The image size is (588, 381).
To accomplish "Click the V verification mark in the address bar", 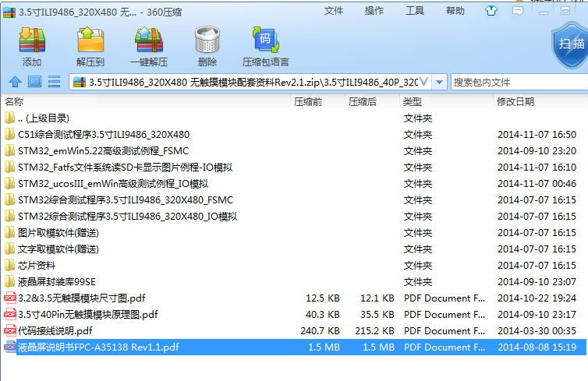I will click(x=423, y=81).
